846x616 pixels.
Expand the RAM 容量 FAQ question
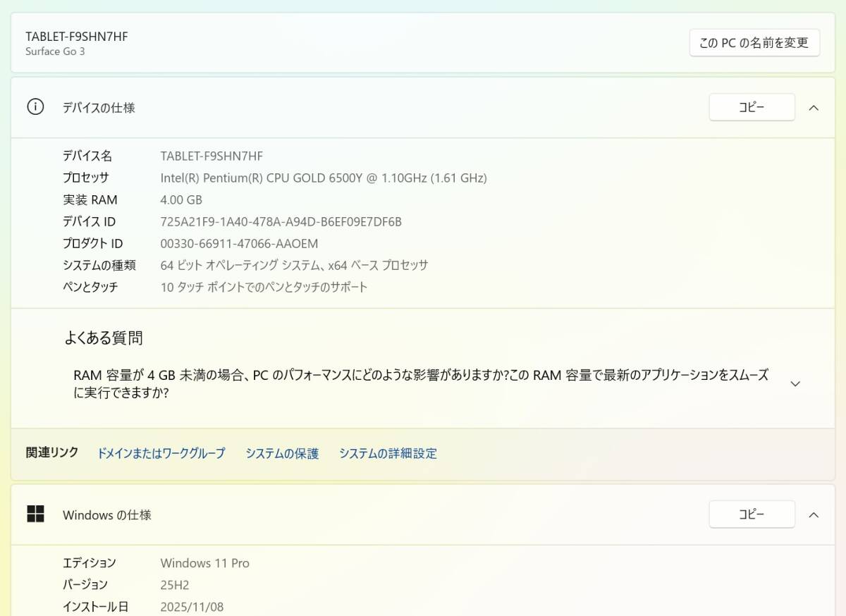click(x=795, y=383)
